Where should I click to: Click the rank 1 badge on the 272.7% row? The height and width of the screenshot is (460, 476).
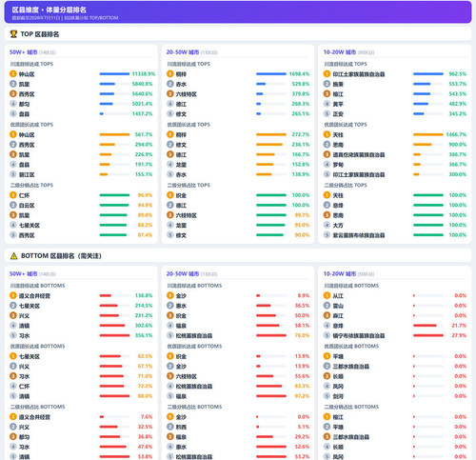click(x=170, y=134)
